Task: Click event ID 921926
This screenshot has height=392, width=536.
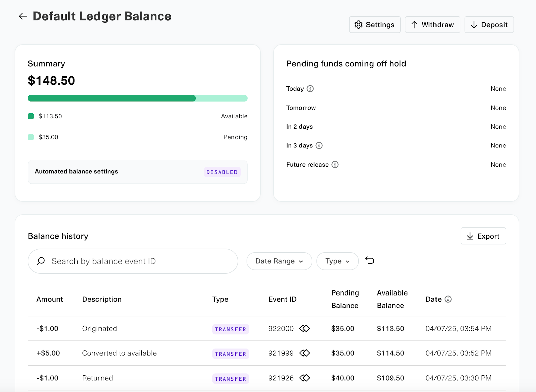Action: pos(281,378)
